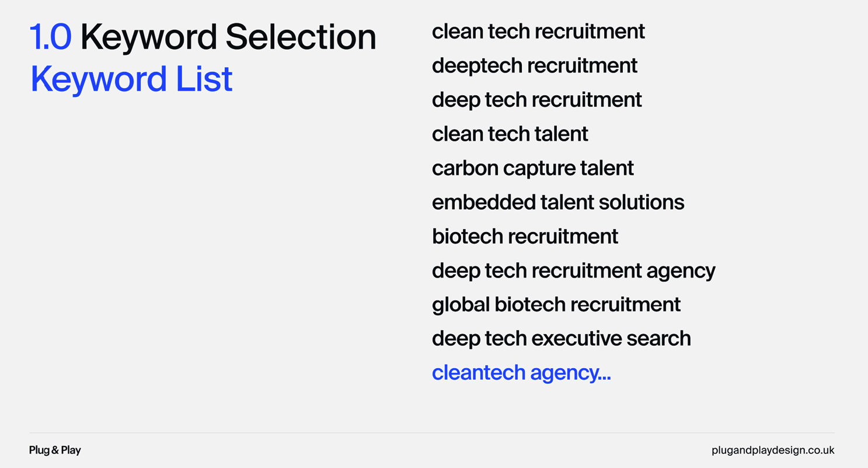Click 'global biotech recruitment' keyword
The height and width of the screenshot is (468, 868).
coord(556,304)
